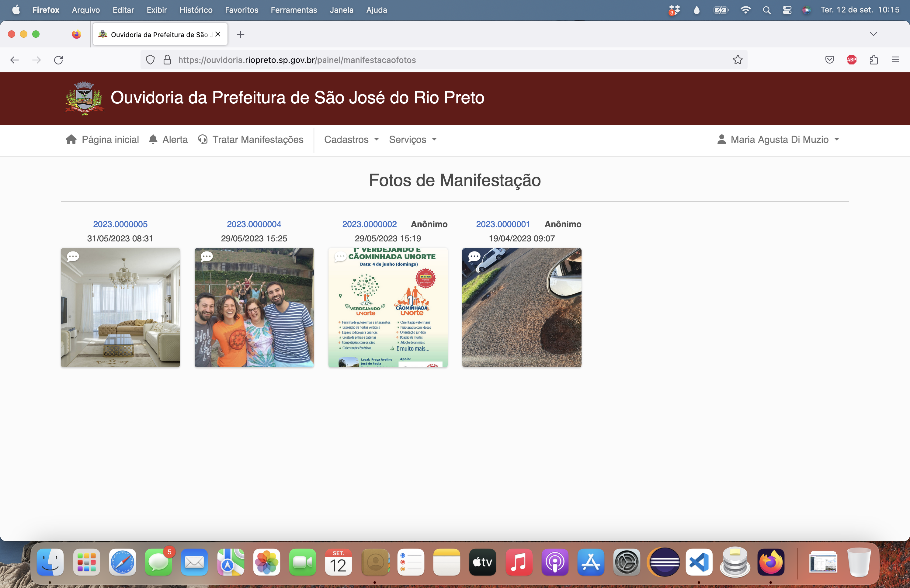Click the comment bubble on pothole photo

pos(474,256)
